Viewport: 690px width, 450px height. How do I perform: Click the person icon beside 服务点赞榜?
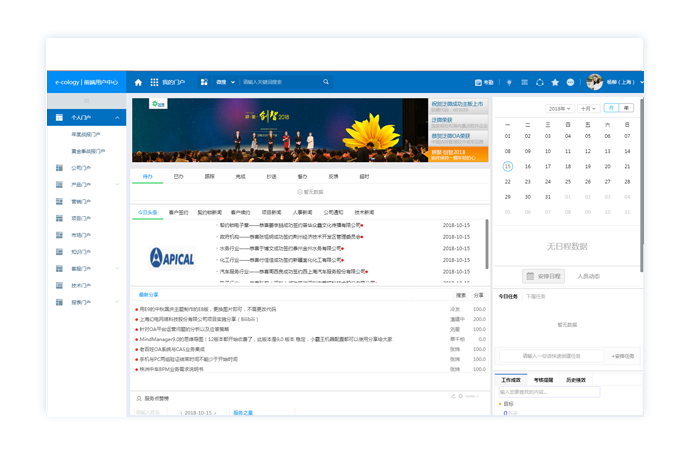click(x=139, y=398)
